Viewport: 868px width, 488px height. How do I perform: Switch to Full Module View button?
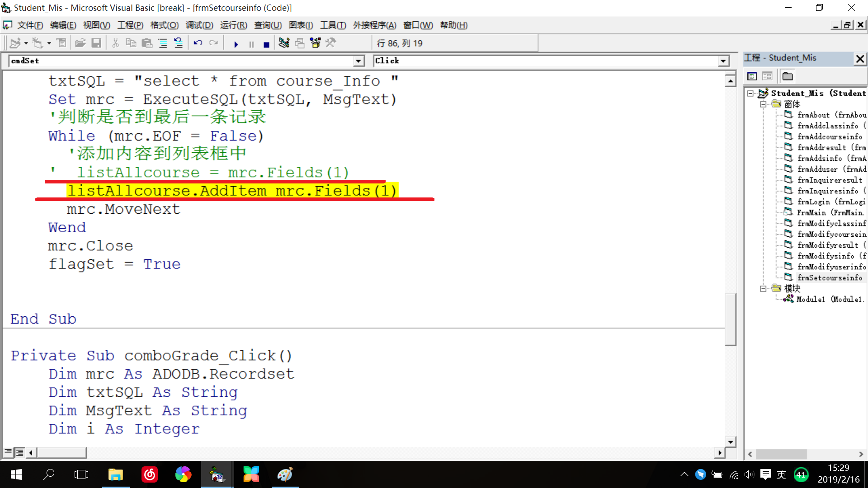(x=19, y=452)
